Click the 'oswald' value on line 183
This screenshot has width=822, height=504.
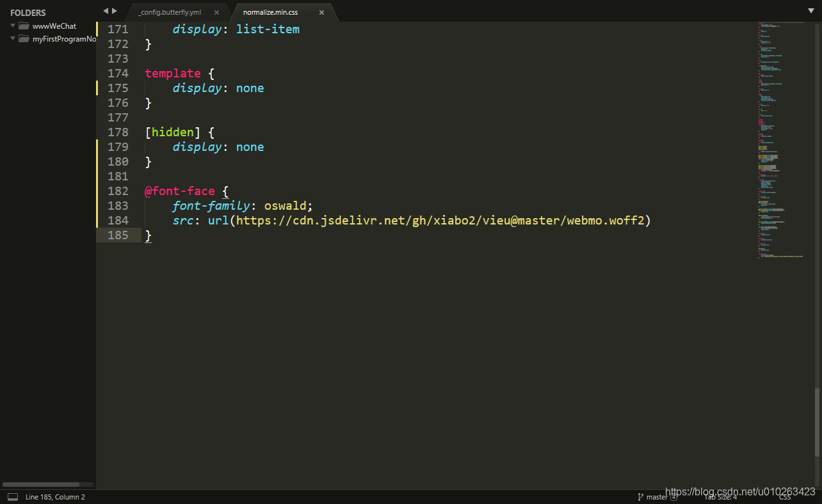286,206
